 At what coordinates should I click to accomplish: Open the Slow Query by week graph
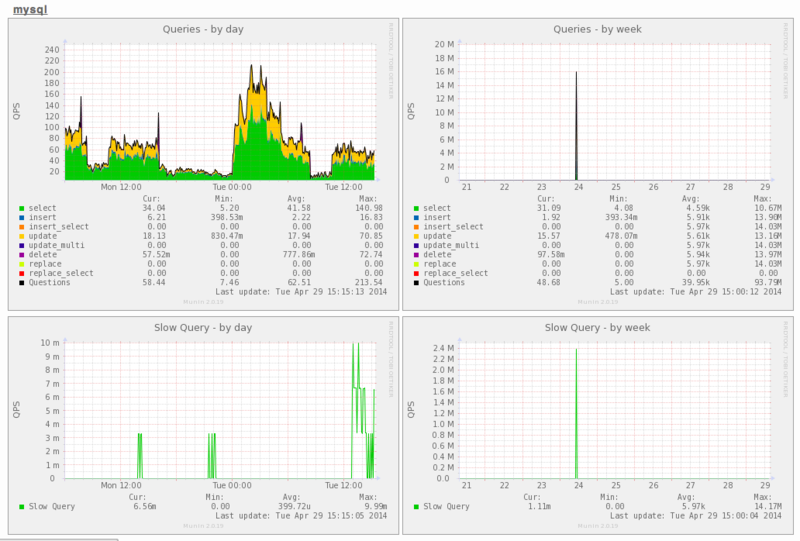pos(597,425)
